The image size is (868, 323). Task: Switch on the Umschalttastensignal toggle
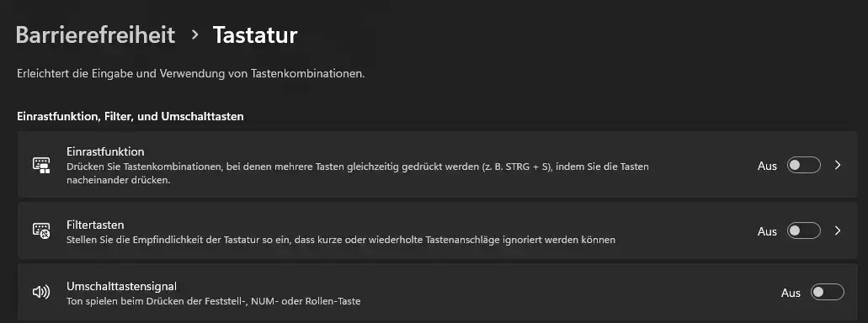pos(828,292)
